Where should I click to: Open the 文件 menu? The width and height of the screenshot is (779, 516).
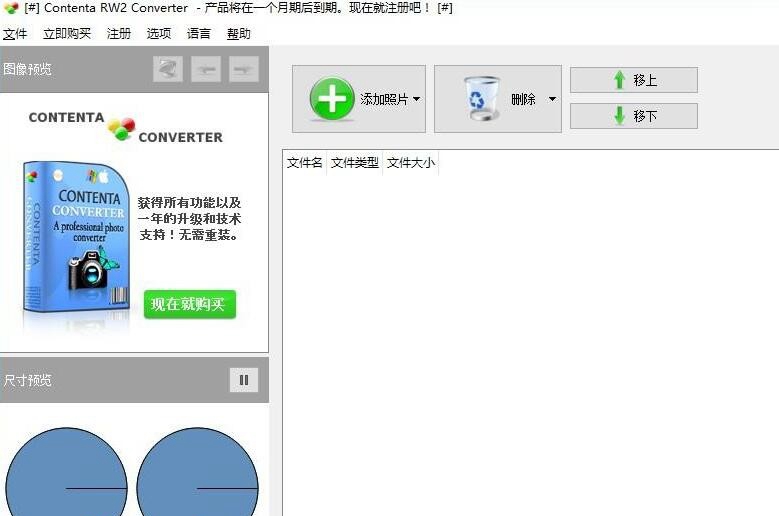pyautogui.click(x=15, y=33)
